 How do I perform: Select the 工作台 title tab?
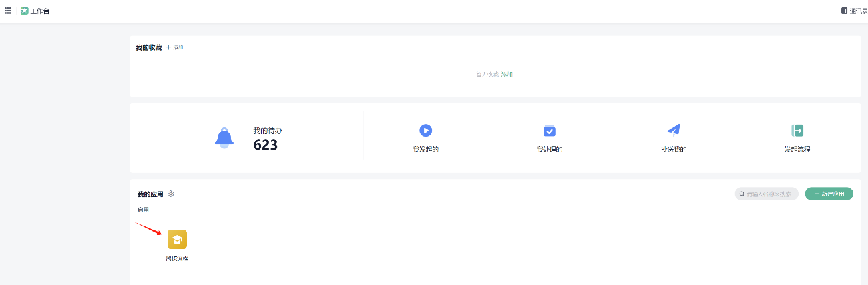point(40,11)
